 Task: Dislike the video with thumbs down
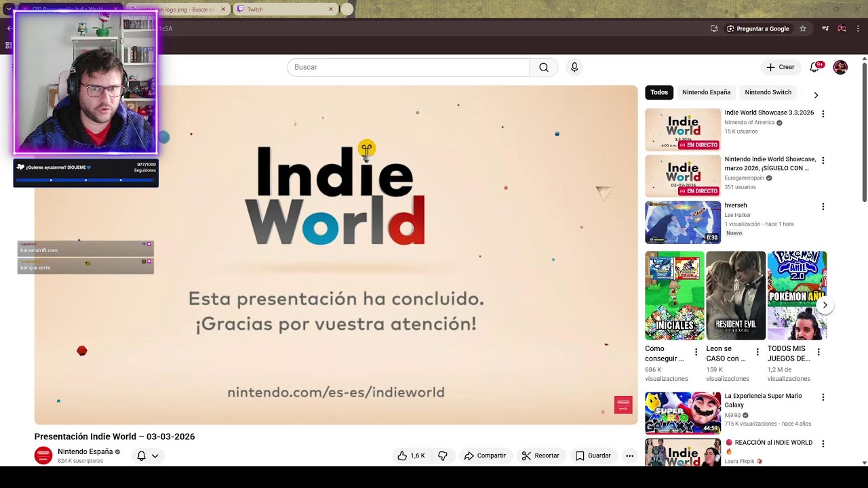click(443, 455)
